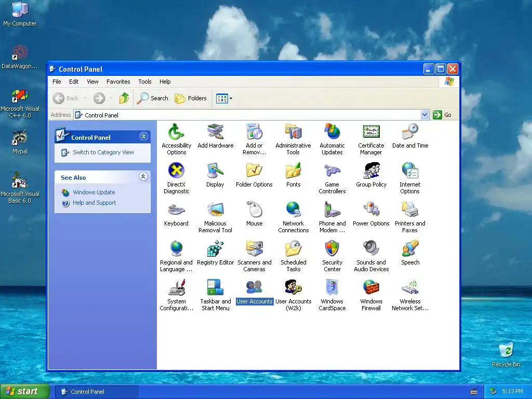The height and width of the screenshot is (399, 532).
Task: Click Switch to Category View link
Action: (x=103, y=152)
